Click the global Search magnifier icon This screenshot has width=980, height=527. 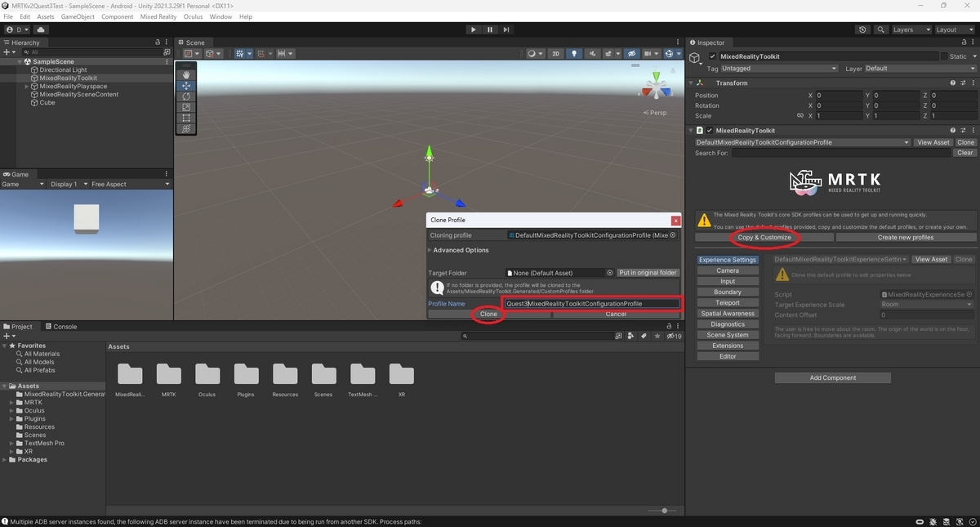pyautogui.click(x=881, y=29)
